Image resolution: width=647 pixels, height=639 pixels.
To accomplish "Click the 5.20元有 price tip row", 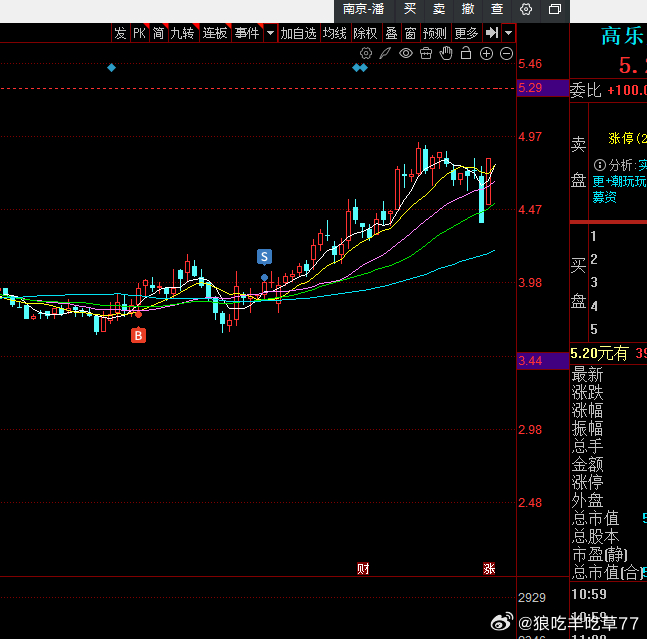I will click(x=608, y=354).
